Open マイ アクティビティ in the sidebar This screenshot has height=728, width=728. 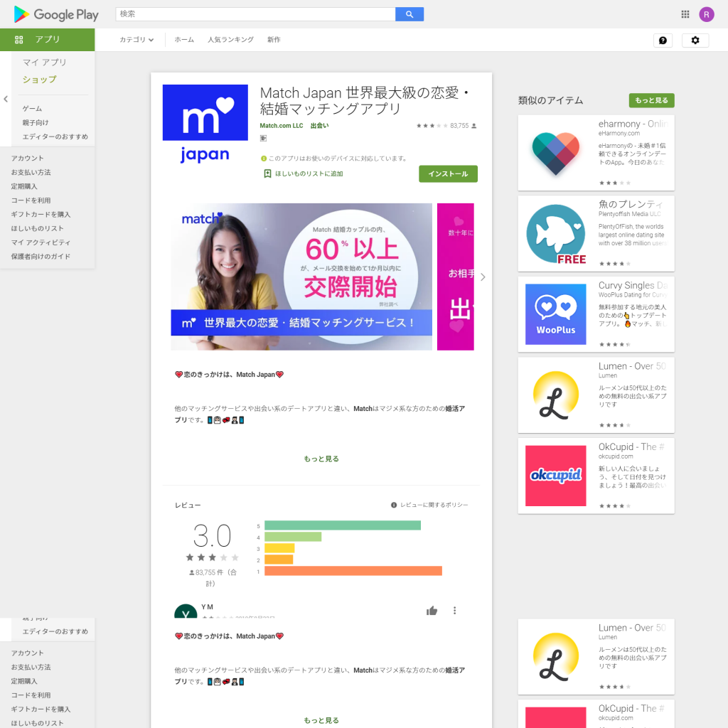click(41, 242)
